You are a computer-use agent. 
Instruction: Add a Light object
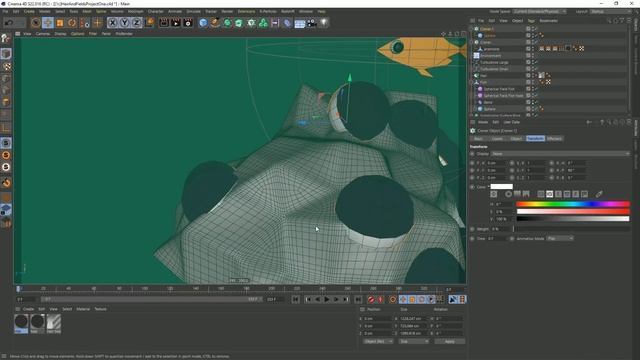tap(324, 23)
